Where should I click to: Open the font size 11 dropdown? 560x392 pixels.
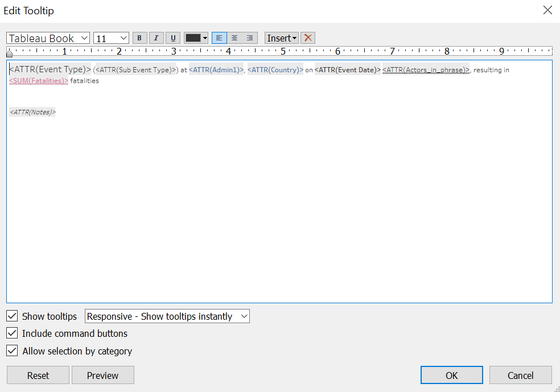point(111,38)
